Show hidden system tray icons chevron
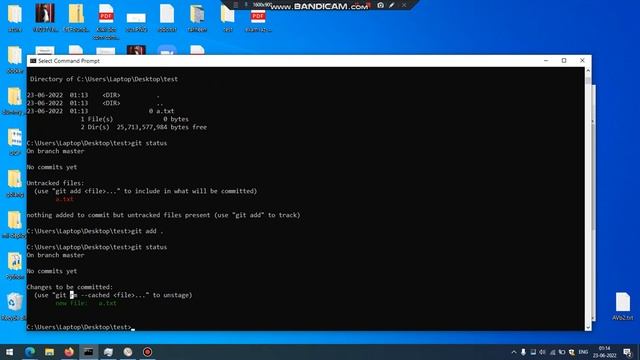 (513, 352)
